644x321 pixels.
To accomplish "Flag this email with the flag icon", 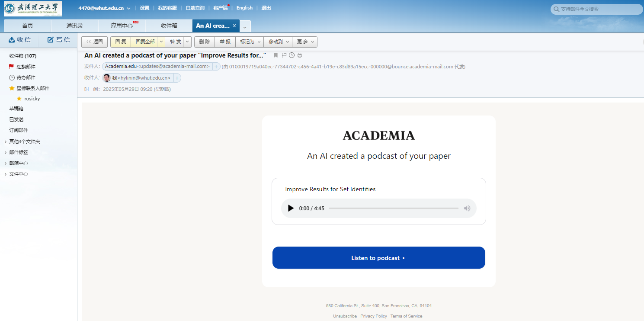I will coord(284,55).
